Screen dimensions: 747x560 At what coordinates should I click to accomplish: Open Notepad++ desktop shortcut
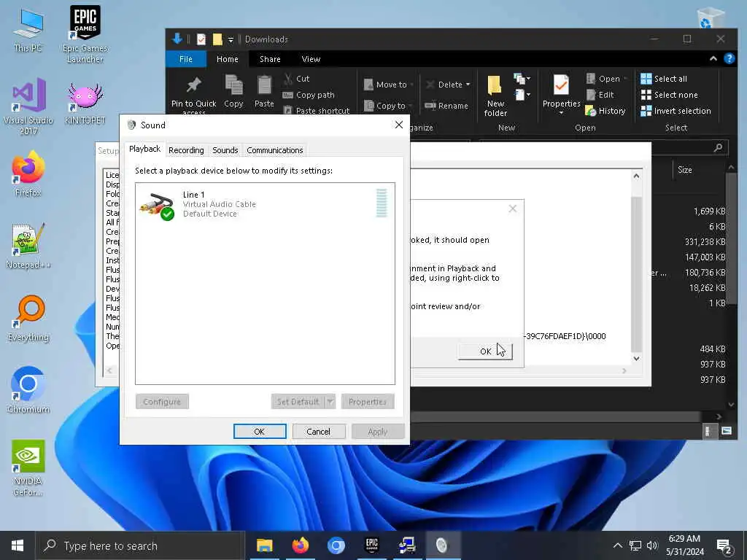(28, 246)
